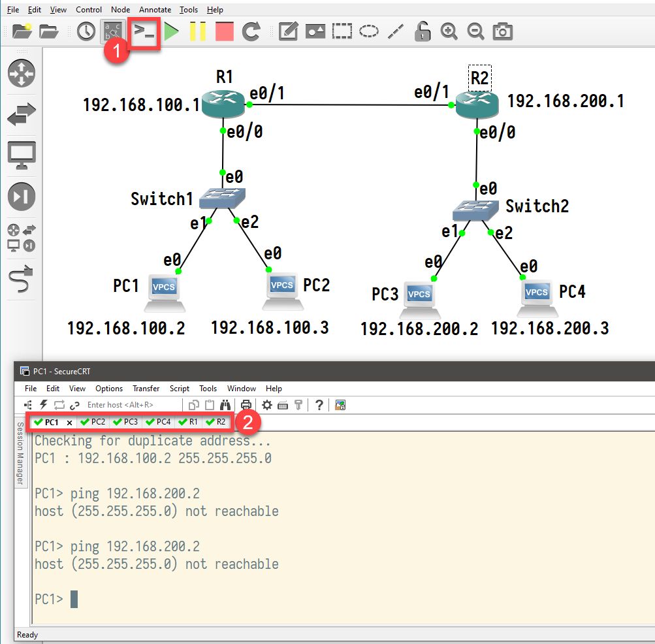Click the Zoom out magnifier
This screenshot has width=655, height=644.
(x=476, y=31)
